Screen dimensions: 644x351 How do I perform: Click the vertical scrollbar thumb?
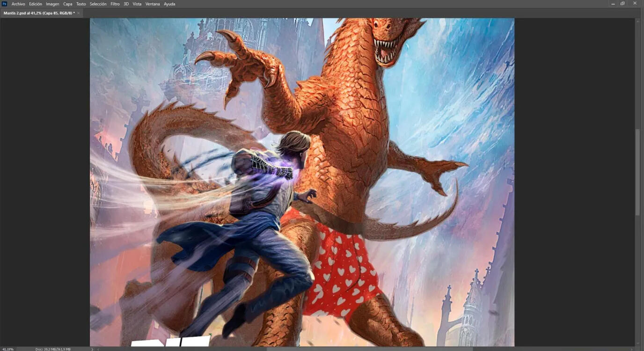point(637,172)
